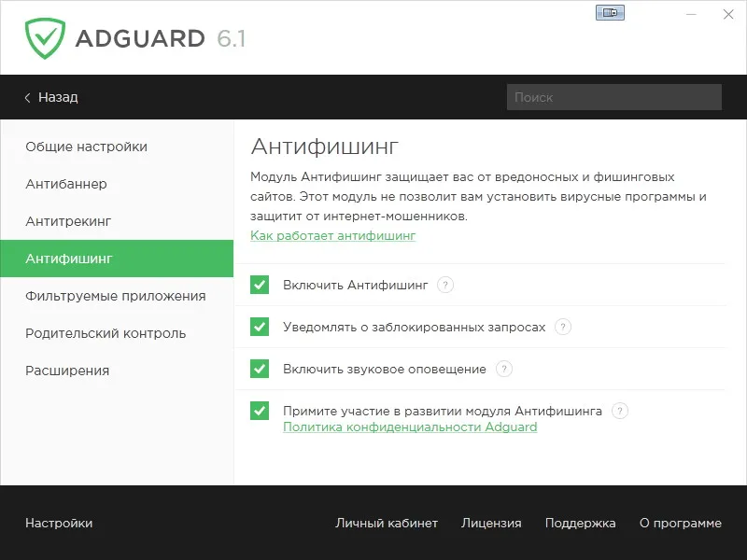Open Политика конфиденциальности Adguard link
747x560 pixels.
410,427
